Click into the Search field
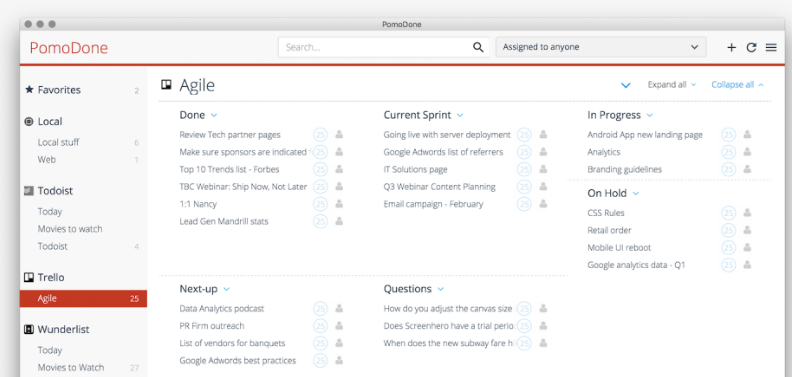Viewport: 792px width, 377px height. (376, 47)
